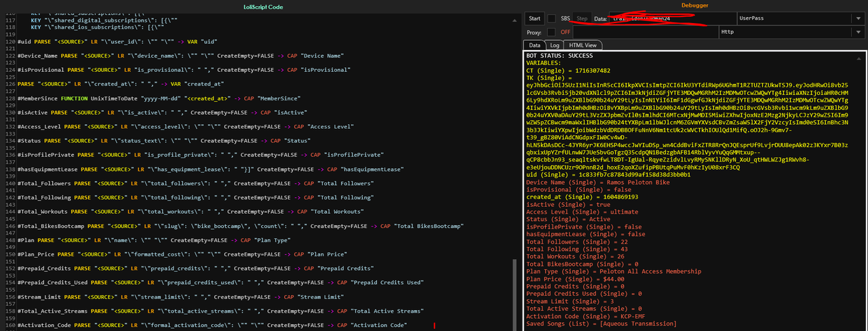Click the #isProvisional PARSE line
Screen dimensions: 868x331
pos(184,69)
